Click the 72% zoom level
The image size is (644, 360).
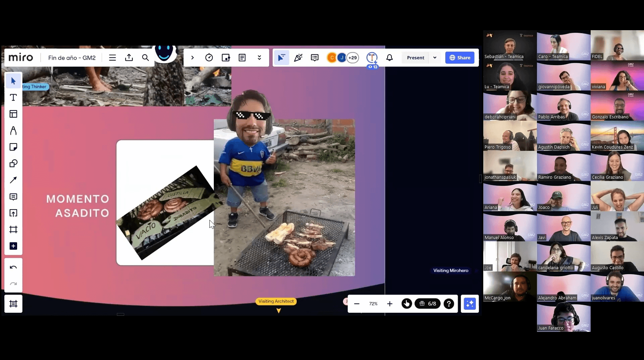point(373,304)
